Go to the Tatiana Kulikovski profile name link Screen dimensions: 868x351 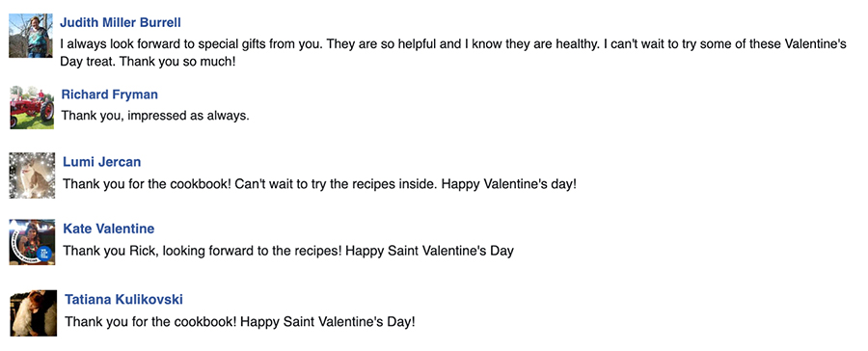pos(124,300)
